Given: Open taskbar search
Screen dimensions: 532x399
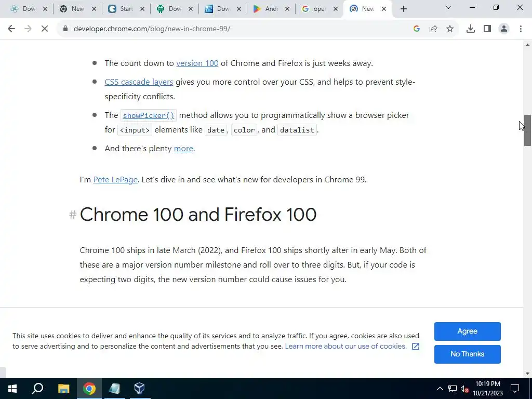Looking at the screenshot, I should pyautogui.click(x=37, y=389).
